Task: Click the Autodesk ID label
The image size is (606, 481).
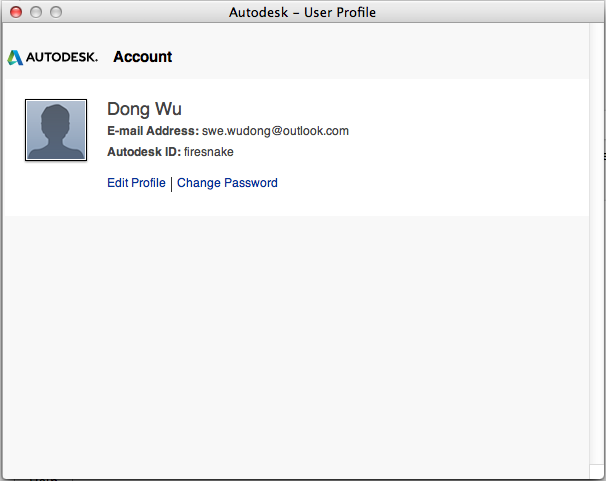Action: [x=144, y=152]
